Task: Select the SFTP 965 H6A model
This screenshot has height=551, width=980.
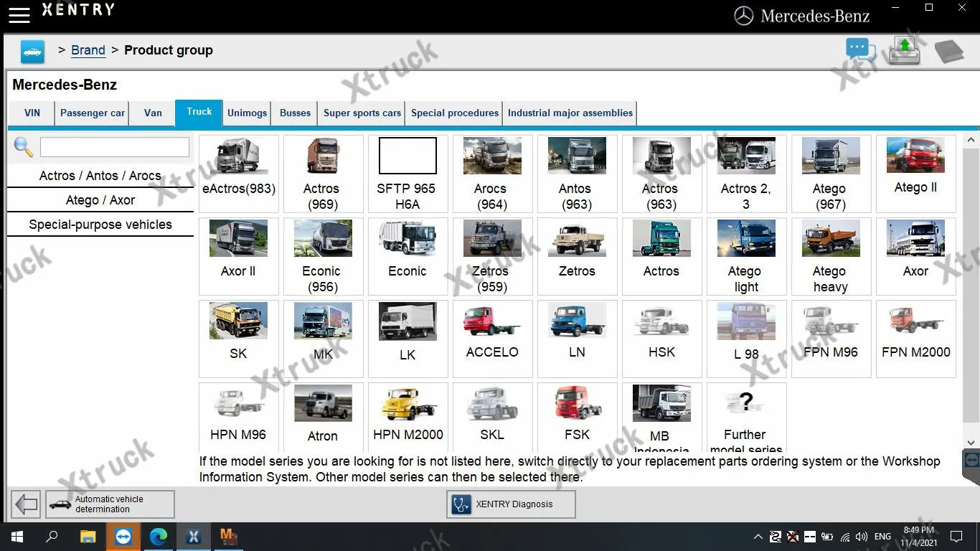Action: pos(408,174)
